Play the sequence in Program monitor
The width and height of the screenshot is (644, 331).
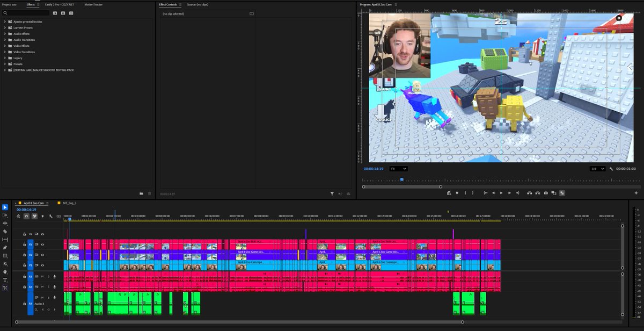click(501, 192)
